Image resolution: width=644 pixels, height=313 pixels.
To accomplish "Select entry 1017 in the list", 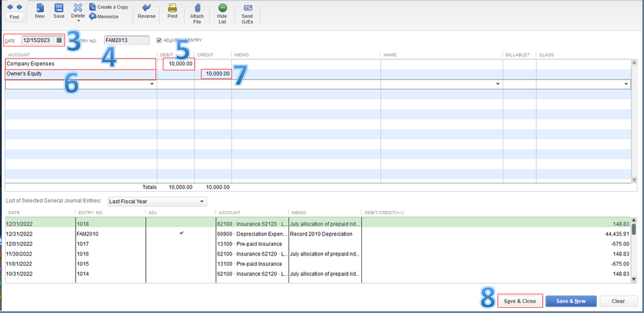I will 317,244.
